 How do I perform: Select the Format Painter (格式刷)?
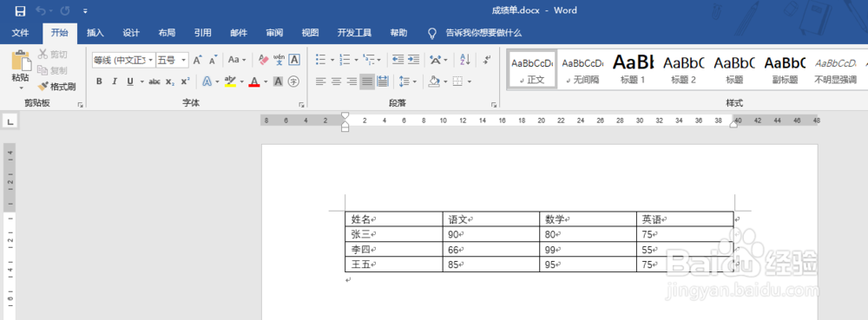pos(56,87)
